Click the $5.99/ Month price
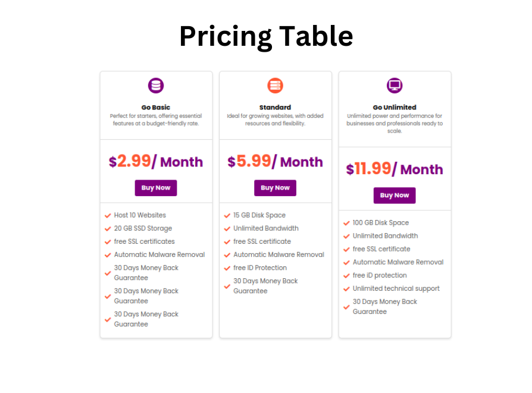532x393 pixels. pyautogui.click(x=275, y=161)
